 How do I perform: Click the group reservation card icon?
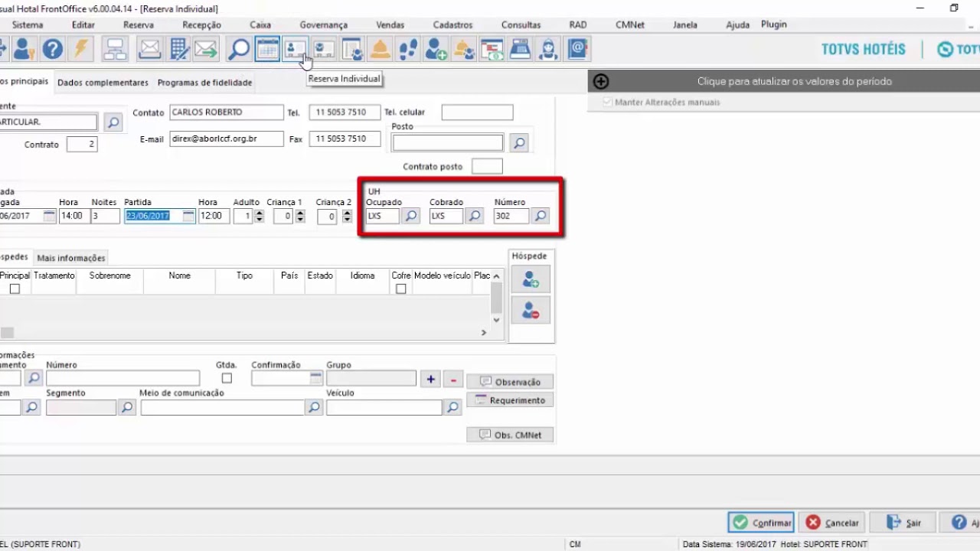[x=323, y=49]
